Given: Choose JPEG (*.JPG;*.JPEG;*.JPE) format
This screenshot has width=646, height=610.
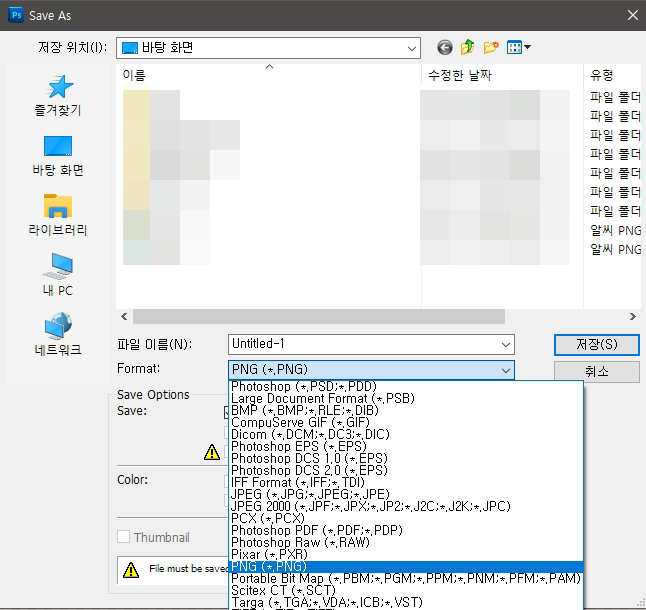Looking at the screenshot, I should point(406,494).
